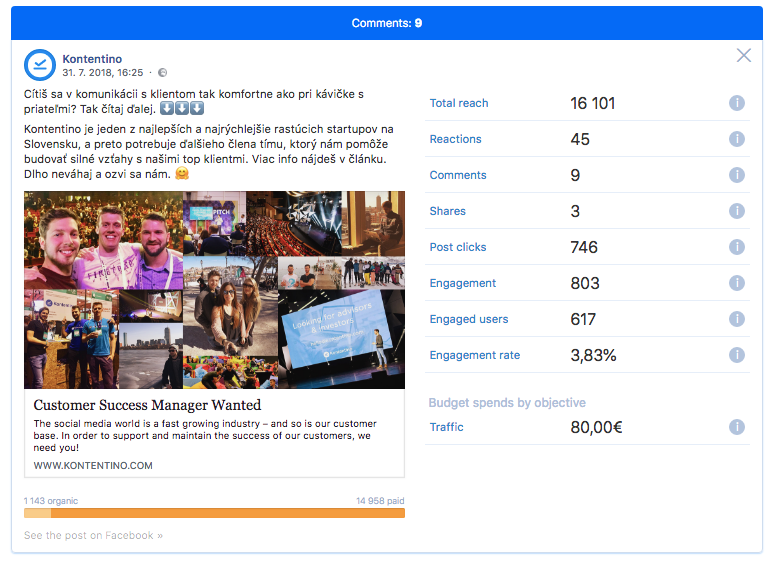This screenshot has width=772, height=562.
Task: Click the 617 engaged users value
Action: [583, 319]
